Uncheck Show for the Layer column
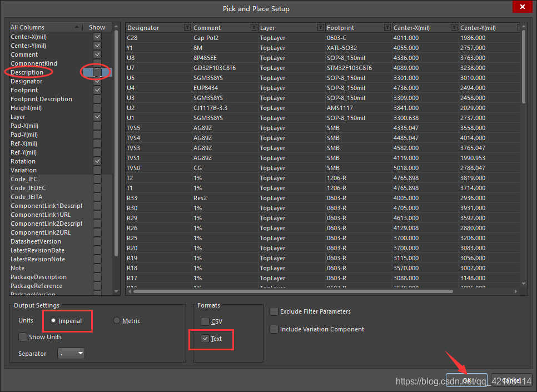Viewport: 537px width, 392px height. pos(97,117)
